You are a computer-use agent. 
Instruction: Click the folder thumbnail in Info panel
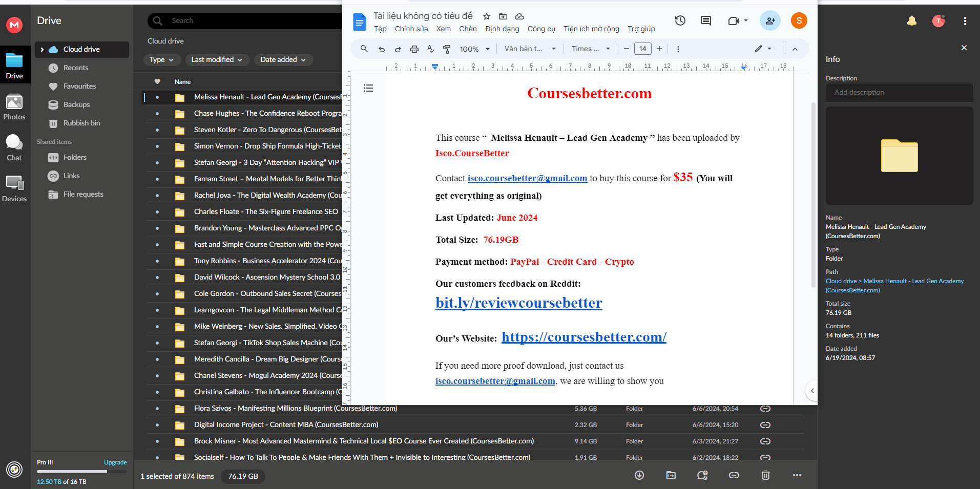click(x=899, y=156)
